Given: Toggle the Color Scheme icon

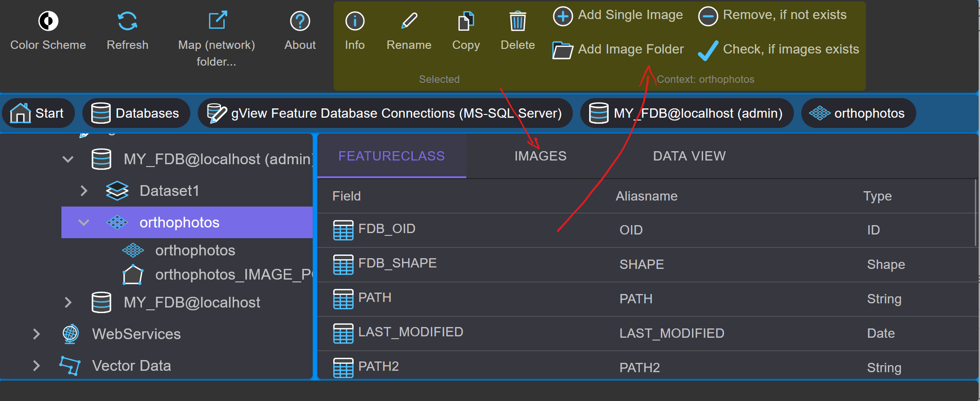Looking at the screenshot, I should pyautogui.click(x=48, y=21).
